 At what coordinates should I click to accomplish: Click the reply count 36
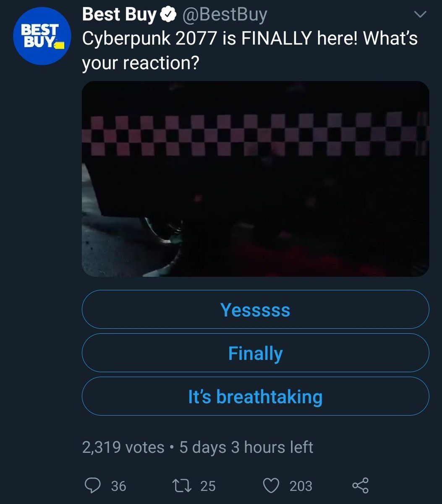(x=118, y=486)
